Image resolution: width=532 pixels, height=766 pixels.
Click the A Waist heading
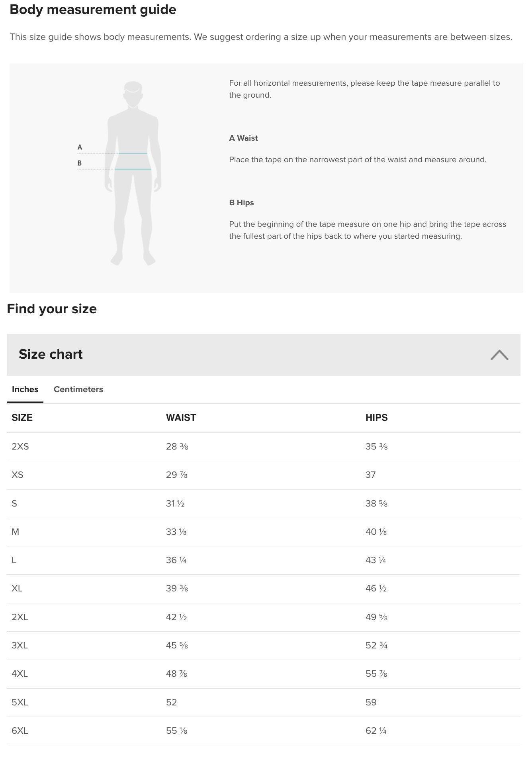(243, 138)
